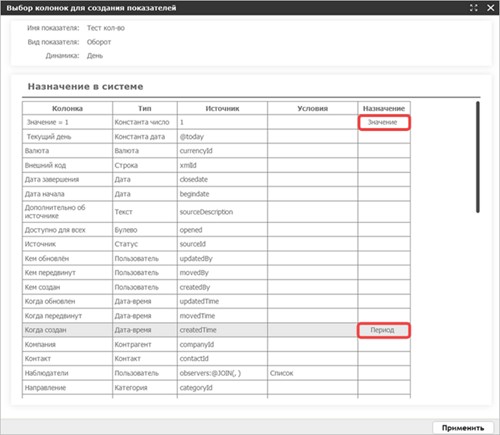Click the 'createdBy' source cell
This screenshot has width=500, height=435.
[x=222, y=287]
